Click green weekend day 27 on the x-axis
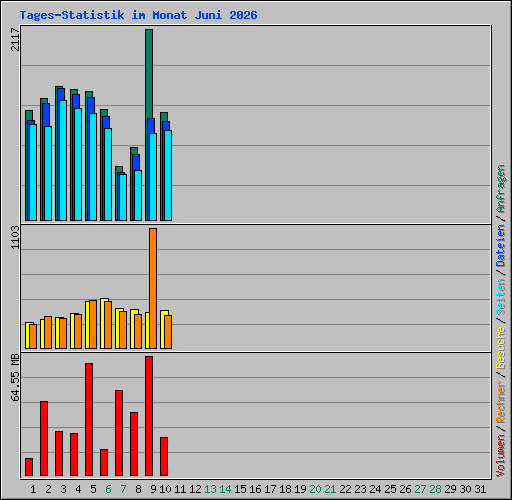Viewport: 512px width, 500px height. click(420, 489)
